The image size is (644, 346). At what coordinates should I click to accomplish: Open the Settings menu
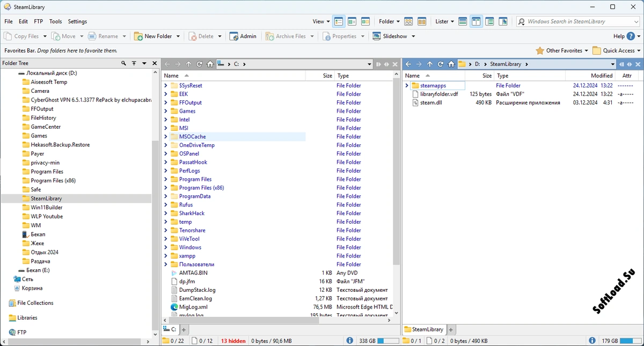tap(77, 21)
